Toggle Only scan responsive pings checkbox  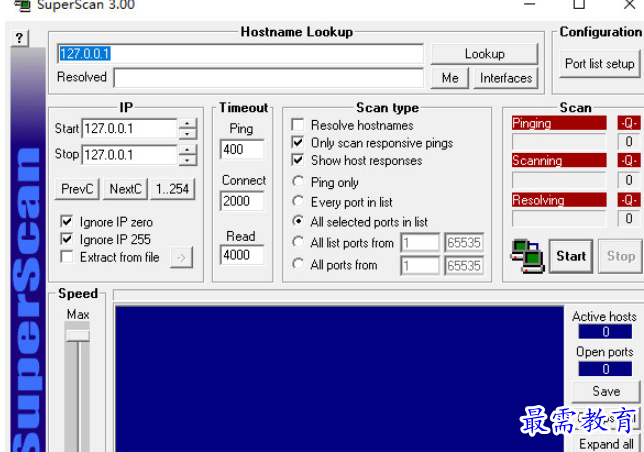(298, 143)
